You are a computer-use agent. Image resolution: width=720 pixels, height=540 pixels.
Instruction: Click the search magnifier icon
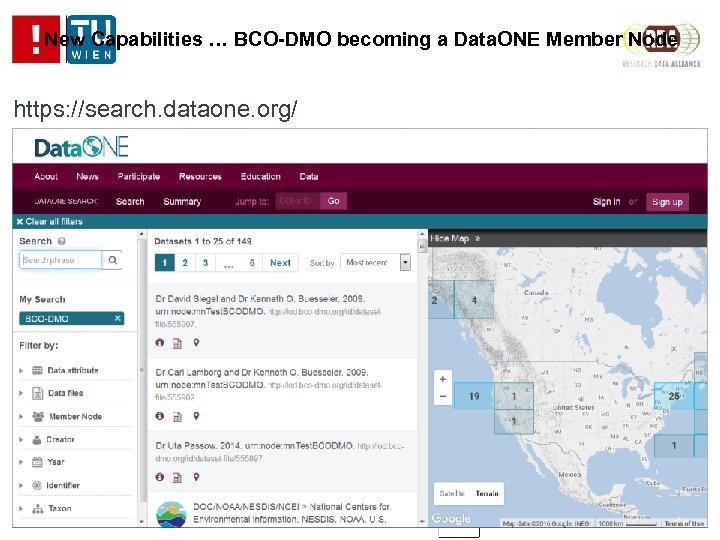tap(113, 260)
